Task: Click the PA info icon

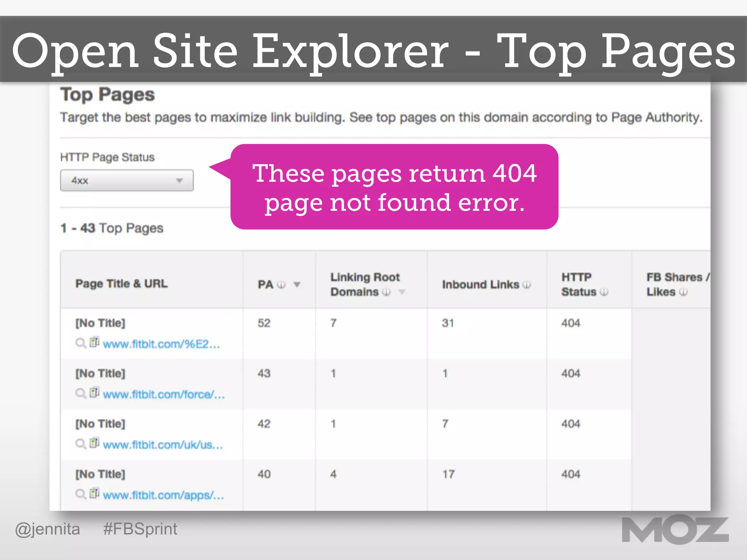Action: pyautogui.click(x=281, y=284)
